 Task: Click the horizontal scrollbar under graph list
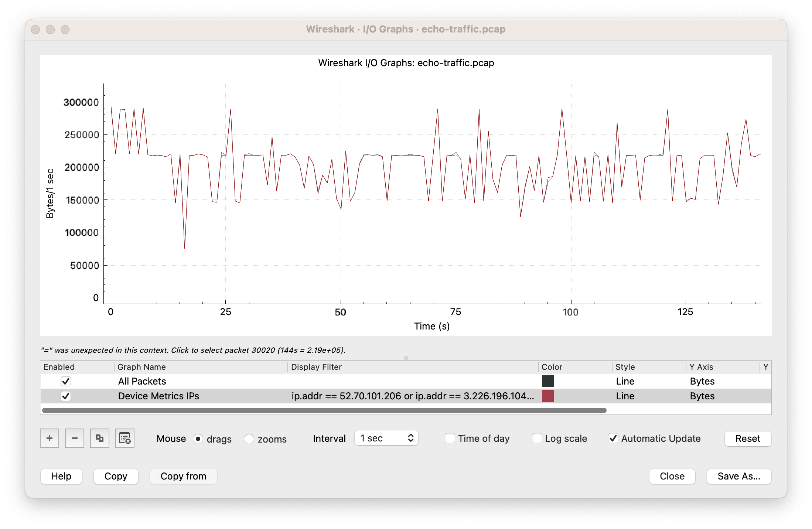tap(324, 410)
